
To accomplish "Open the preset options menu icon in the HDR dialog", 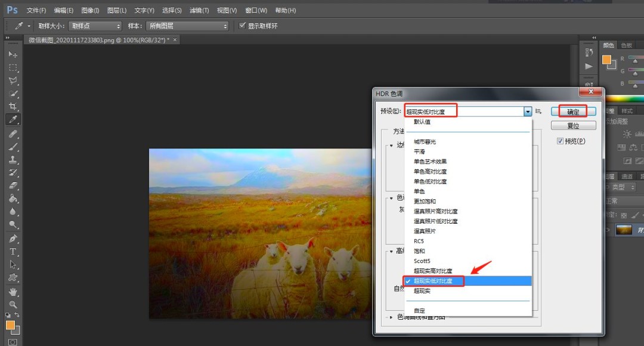I will click(538, 112).
